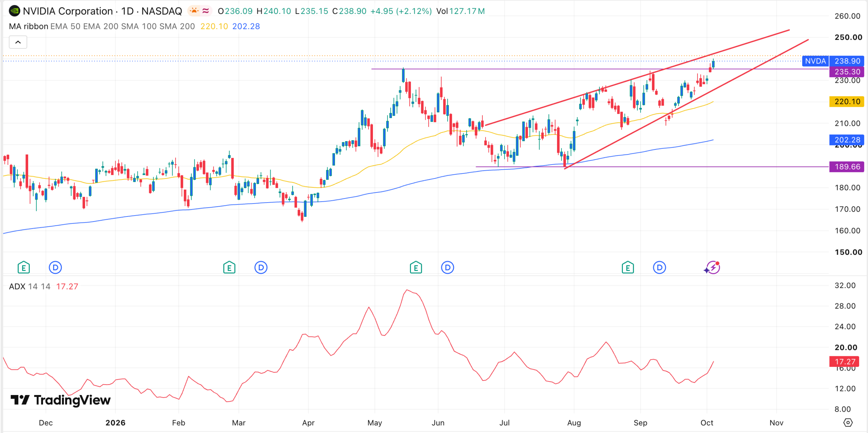The image size is (868, 433).
Task: Click the purple lightning events icon near October
Action: (712, 268)
